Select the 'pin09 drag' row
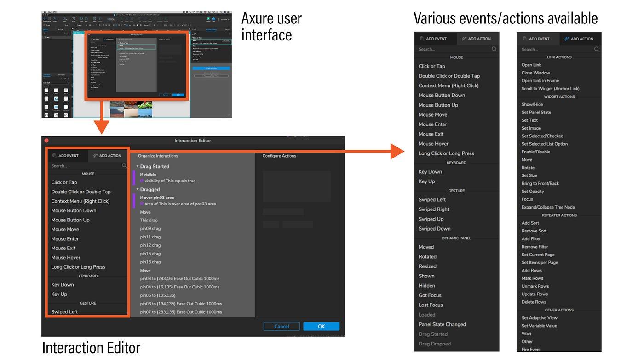This screenshot has height=362, width=644. [150, 229]
